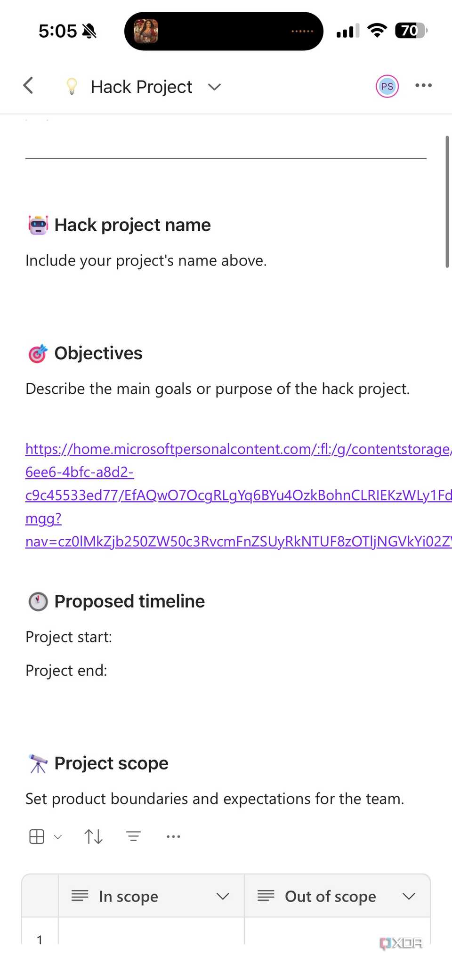Open the Out of scope column header dropdown

409,896
